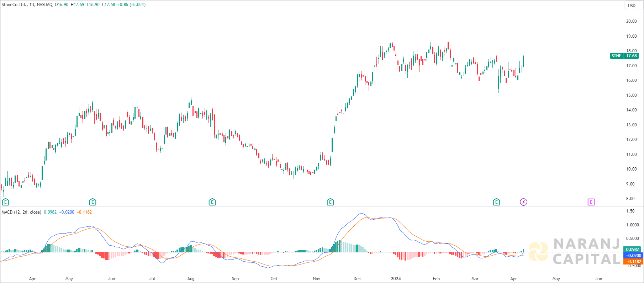Open the mid-May 2023 earnings marker

(x=93, y=202)
